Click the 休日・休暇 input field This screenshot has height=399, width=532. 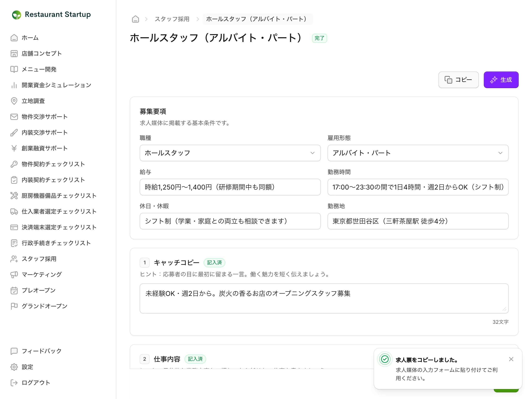[x=230, y=221]
